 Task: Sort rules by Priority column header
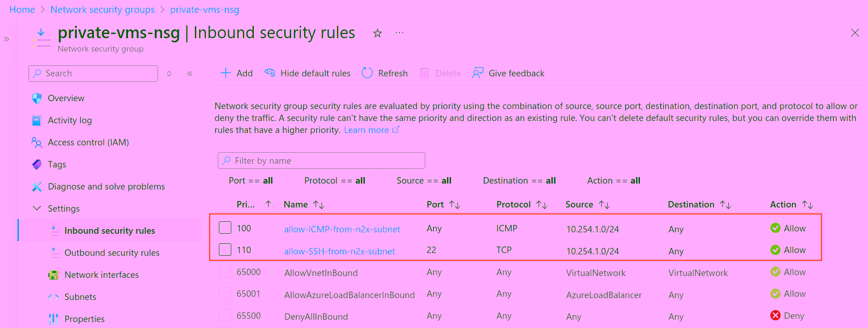(x=246, y=205)
